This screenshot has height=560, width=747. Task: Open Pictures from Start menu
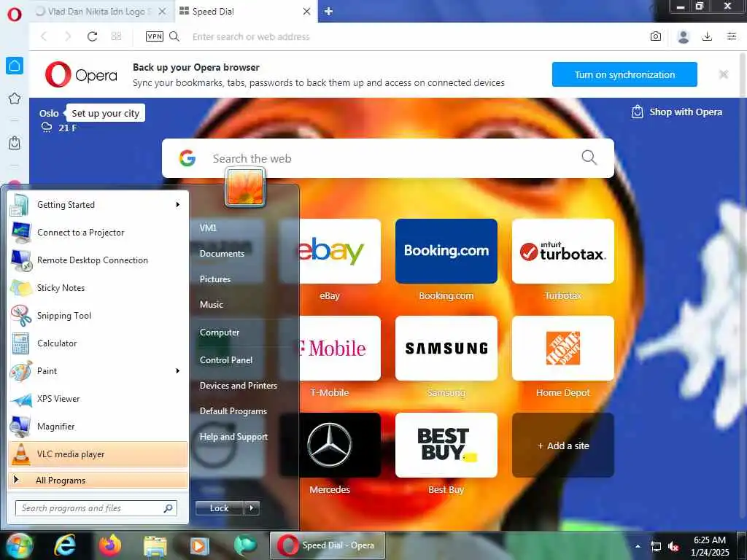tap(215, 279)
